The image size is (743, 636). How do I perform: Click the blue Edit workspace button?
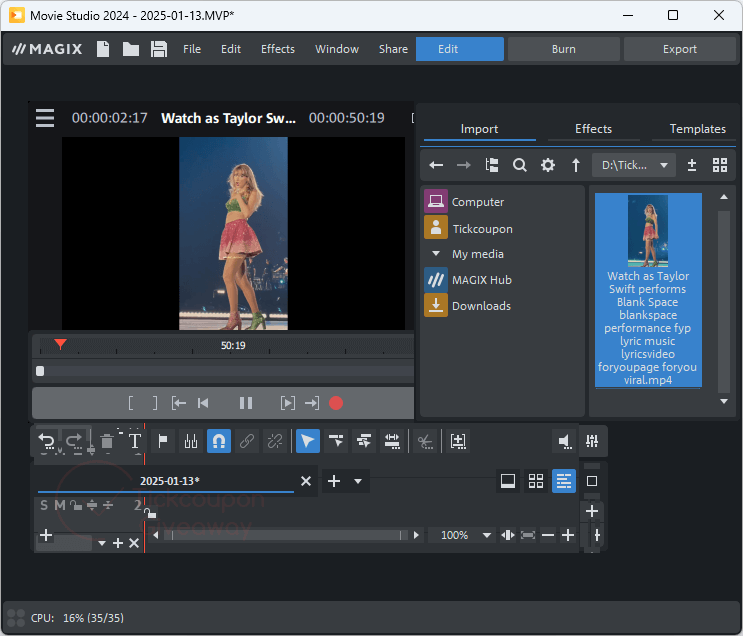[460, 49]
